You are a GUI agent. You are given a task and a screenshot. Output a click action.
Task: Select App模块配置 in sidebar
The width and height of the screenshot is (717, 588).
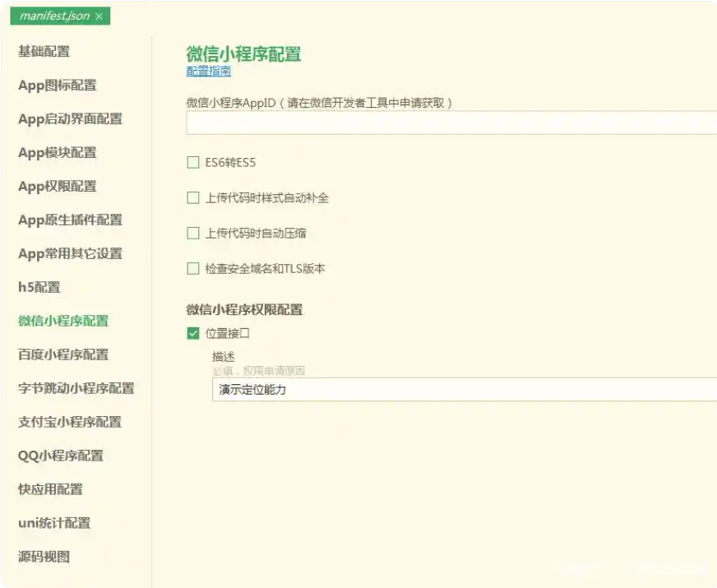[58, 152]
